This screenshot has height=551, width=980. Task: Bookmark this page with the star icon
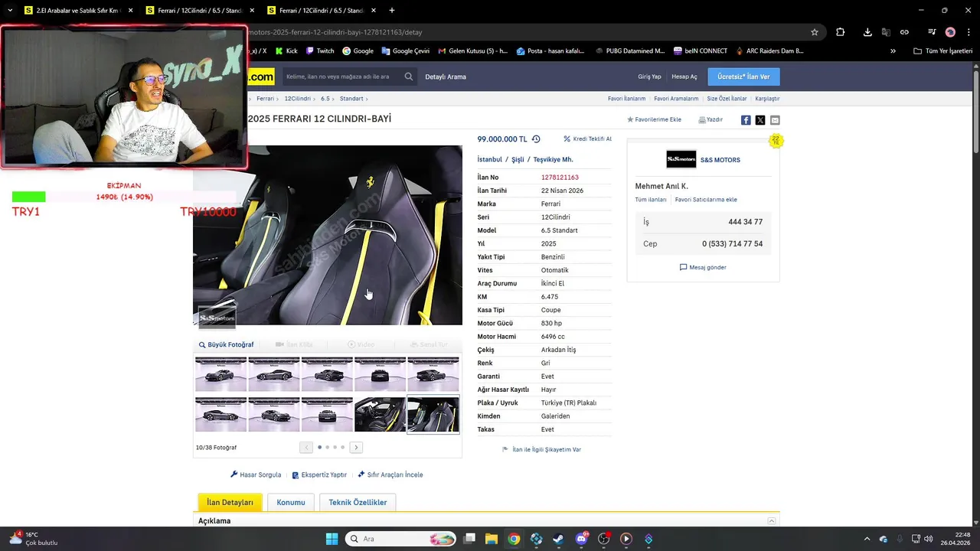[x=815, y=32]
